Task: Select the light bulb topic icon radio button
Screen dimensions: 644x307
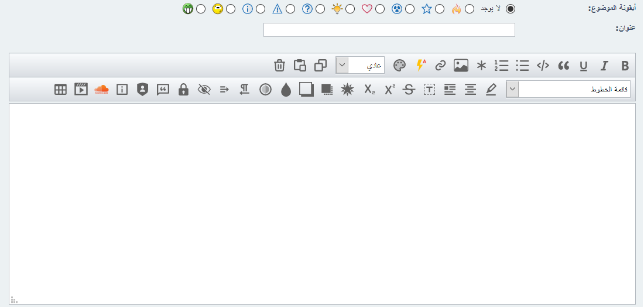Action: 350,9
